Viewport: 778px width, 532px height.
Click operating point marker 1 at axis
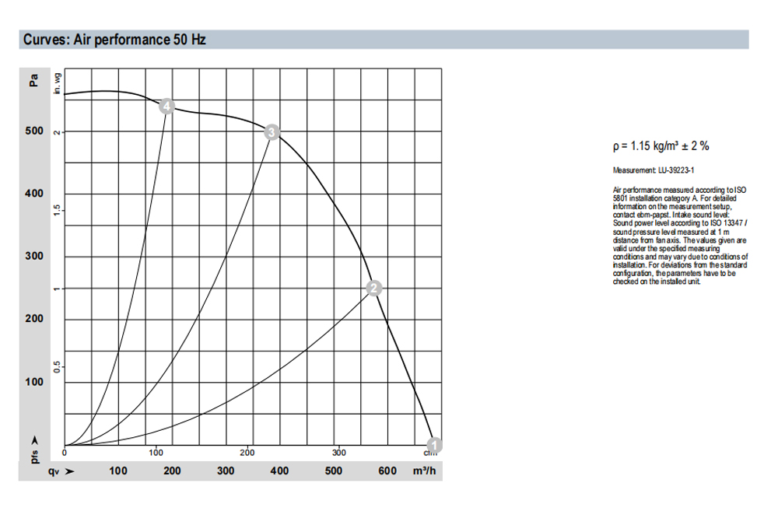(x=434, y=445)
